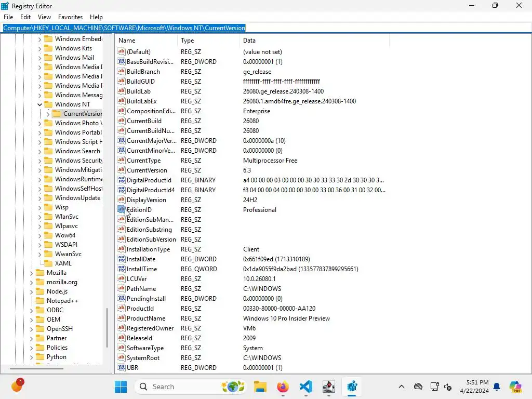Expand the Policies tree node
Viewport: 532px width, 399px height.
click(32, 348)
